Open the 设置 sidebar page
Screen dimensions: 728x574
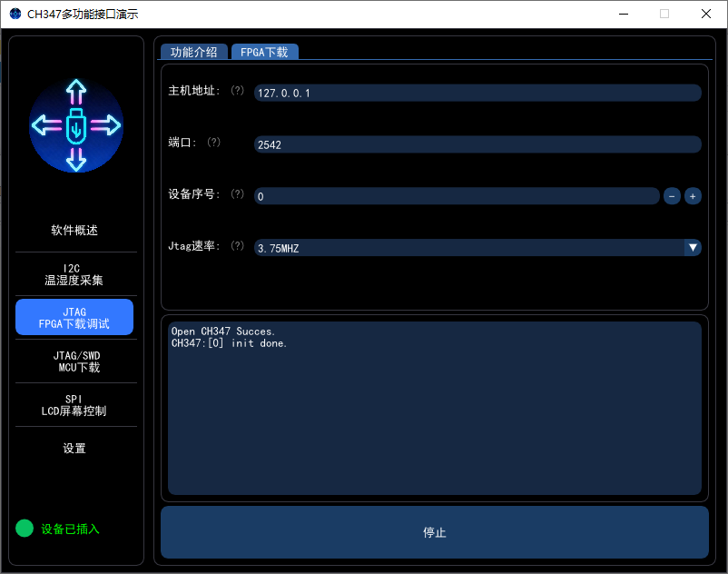74,448
